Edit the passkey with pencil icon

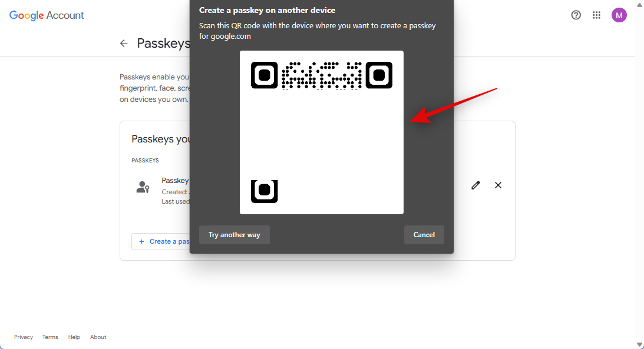pos(475,185)
